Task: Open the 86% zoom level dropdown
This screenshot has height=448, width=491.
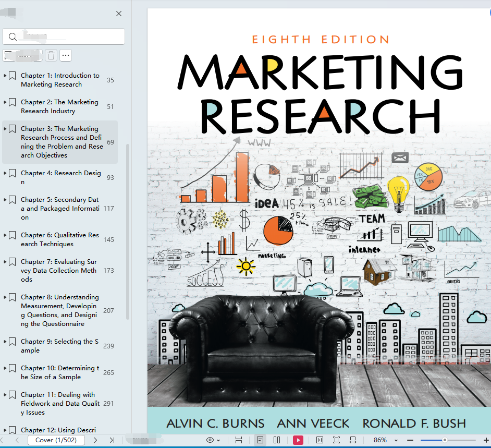Action: pyautogui.click(x=396, y=441)
